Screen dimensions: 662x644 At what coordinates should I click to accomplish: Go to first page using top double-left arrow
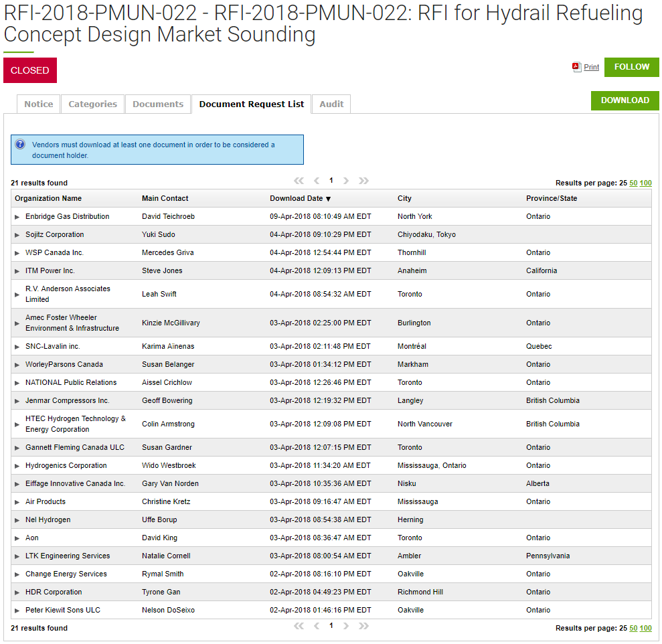click(x=299, y=181)
